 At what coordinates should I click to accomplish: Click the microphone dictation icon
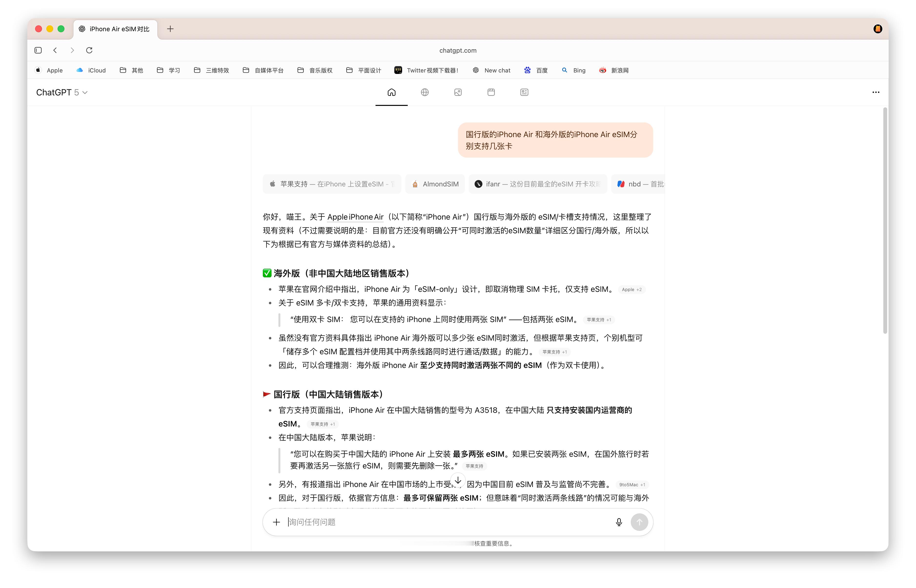[x=619, y=522]
